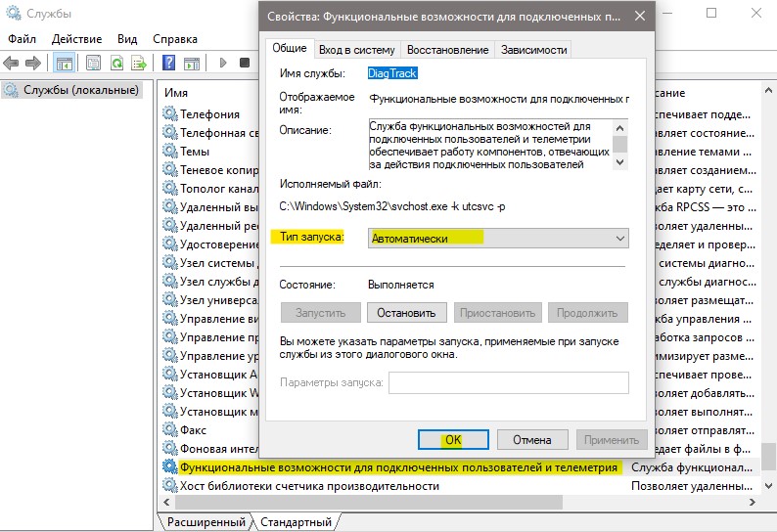The width and height of the screenshot is (777, 532).
Task: Click the Refresh toolbar icon
Action: tap(117, 63)
